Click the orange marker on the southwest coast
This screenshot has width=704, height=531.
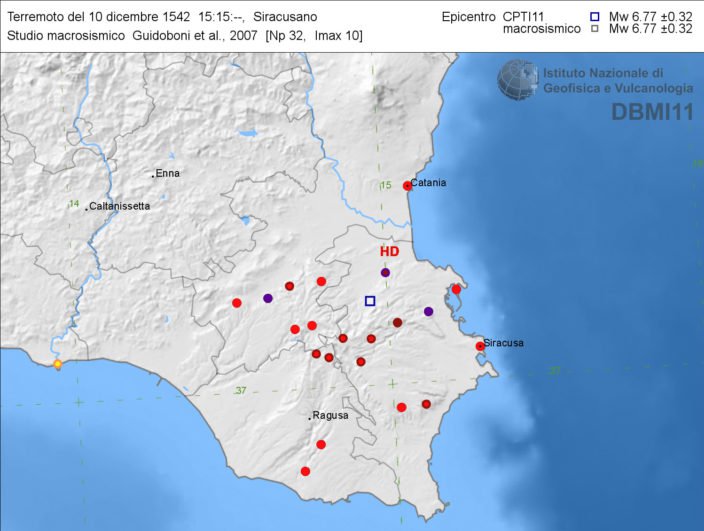coord(58,364)
